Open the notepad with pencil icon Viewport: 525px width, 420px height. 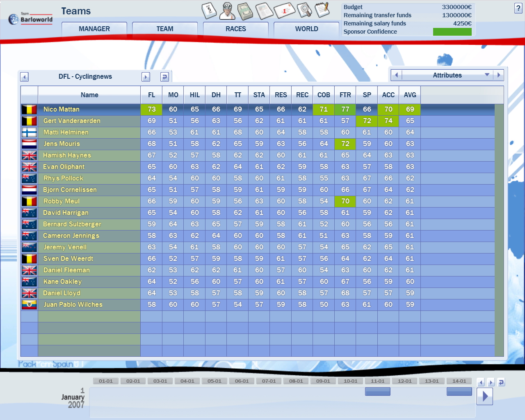[322, 10]
